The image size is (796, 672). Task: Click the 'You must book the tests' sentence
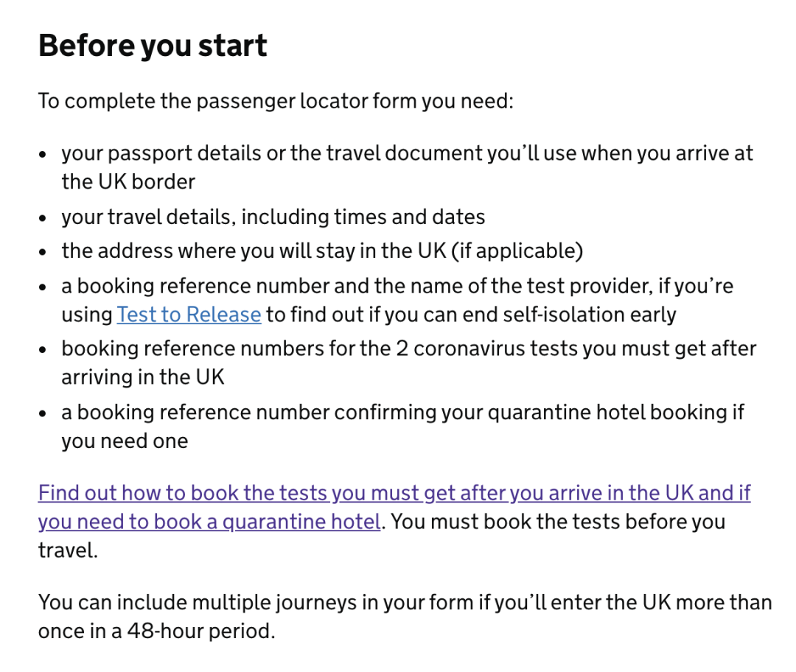(x=559, y=522)
